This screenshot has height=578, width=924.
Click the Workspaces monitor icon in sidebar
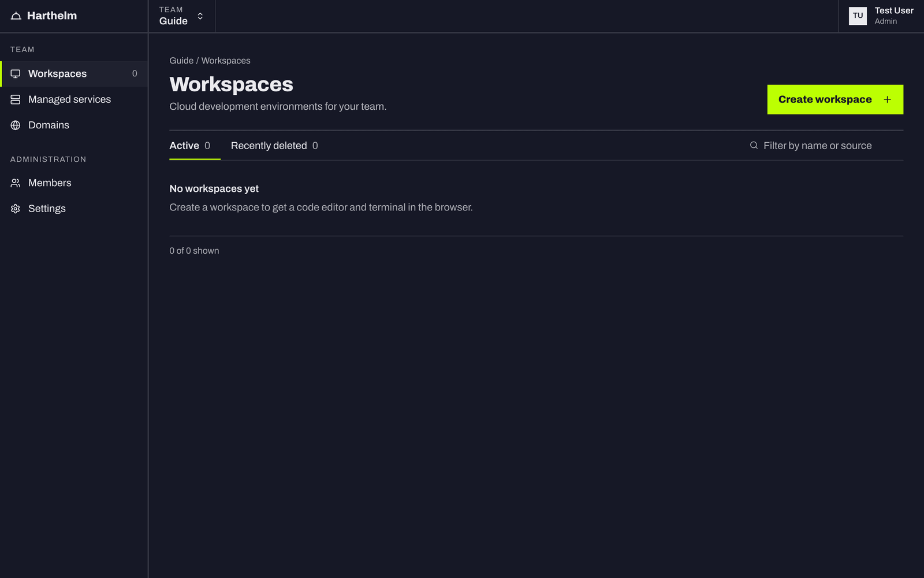tap(16, 74)
